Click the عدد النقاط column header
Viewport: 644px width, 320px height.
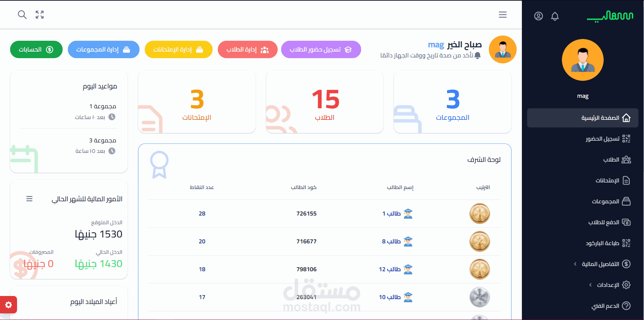pyautogui.click(x=202, y=187)
